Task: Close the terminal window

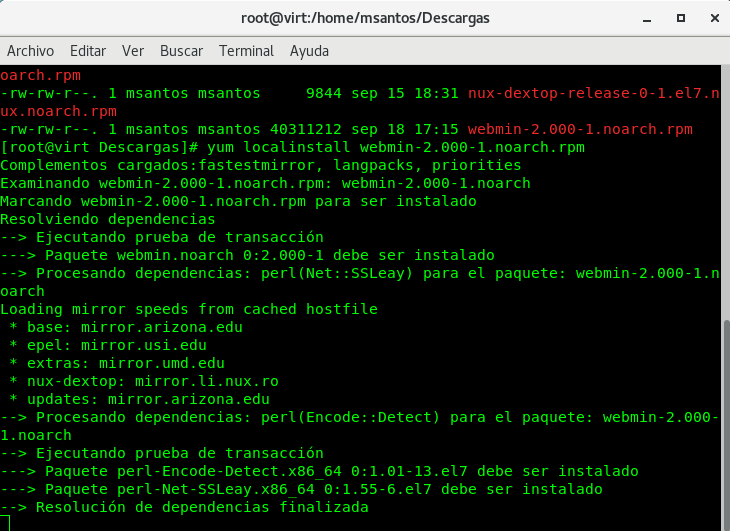Action: point(715,18)
